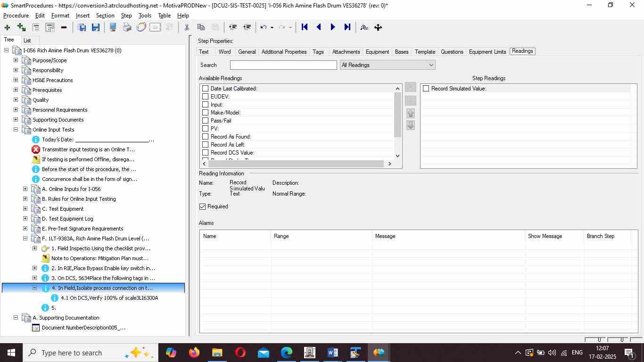Go to previous step arrow icon
Screen dimensions: 644x362
tap(319, 27)
